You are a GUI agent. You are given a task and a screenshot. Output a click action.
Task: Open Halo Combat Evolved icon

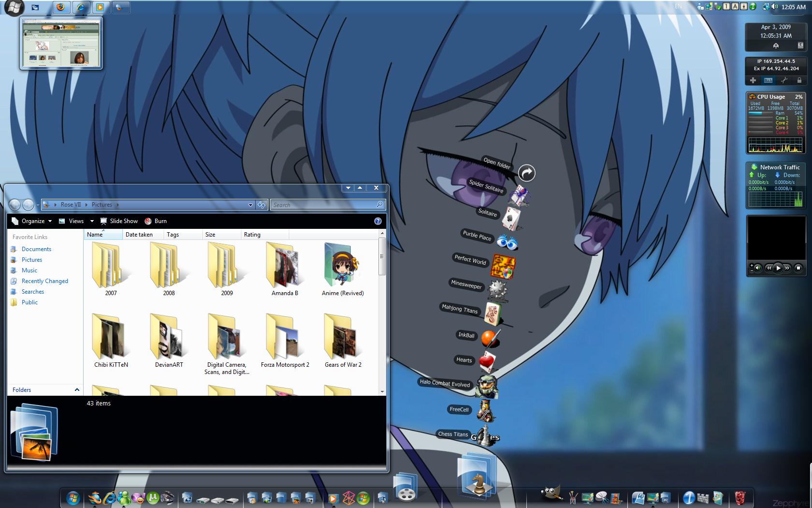tap(487, 387)
